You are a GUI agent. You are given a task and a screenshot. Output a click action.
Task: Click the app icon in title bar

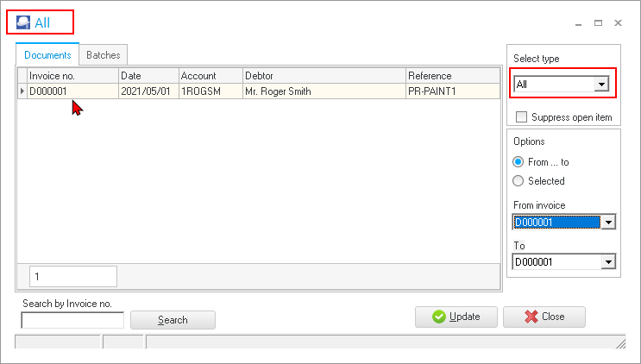click(23, 23)
